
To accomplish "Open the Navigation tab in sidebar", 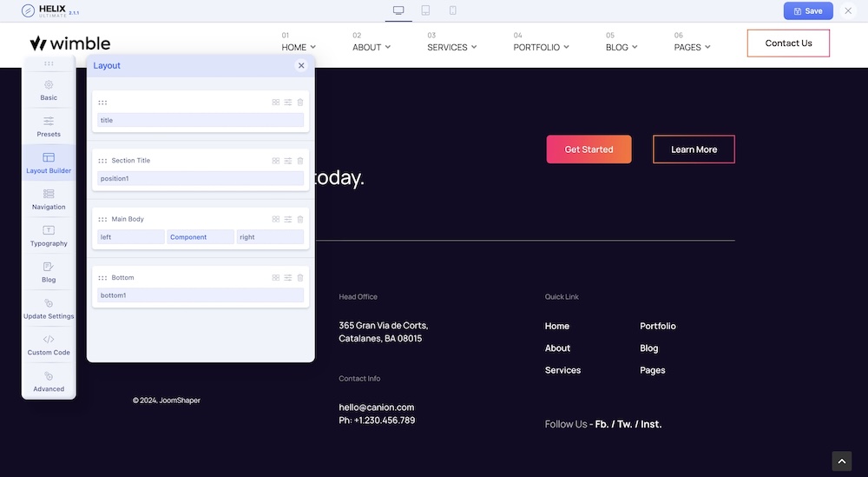I will [49, 199].
